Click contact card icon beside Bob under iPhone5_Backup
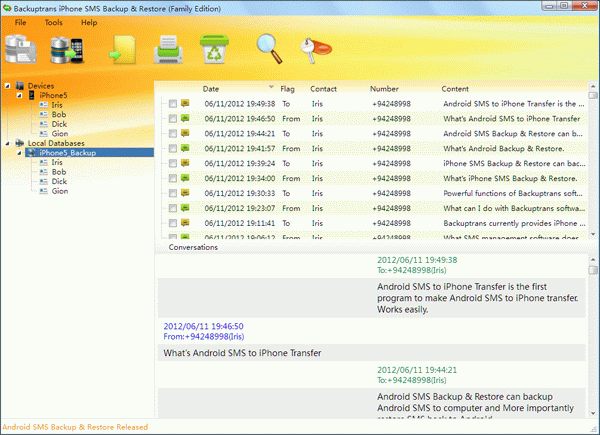This screenshot has height=435, width=600. (x=44, y=172)
